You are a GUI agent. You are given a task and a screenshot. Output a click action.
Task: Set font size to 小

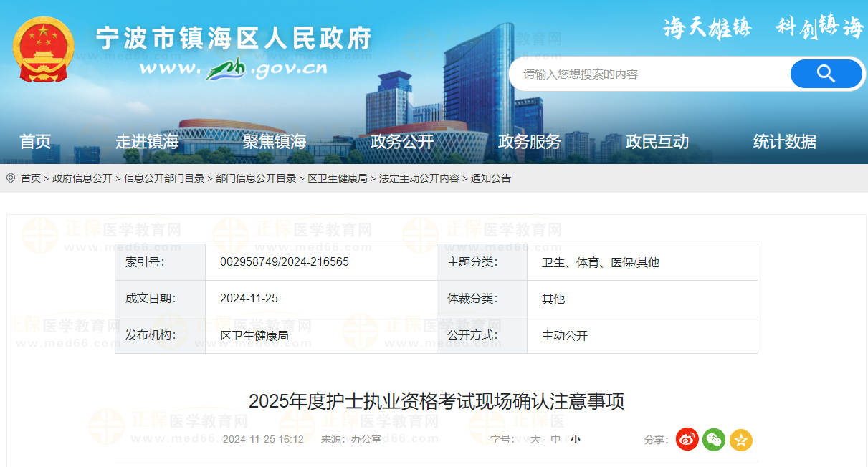click(576, 440)
